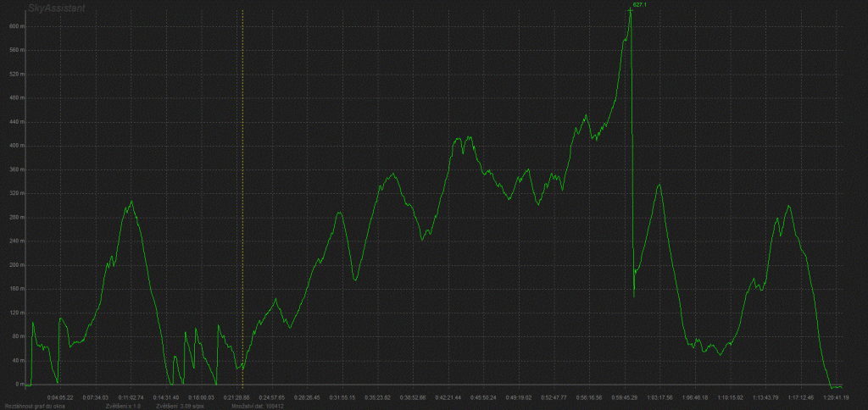The height and width of the screenshot is (410, 868).
Task: Click the 0 m altitude axis label
Action: 19,385
